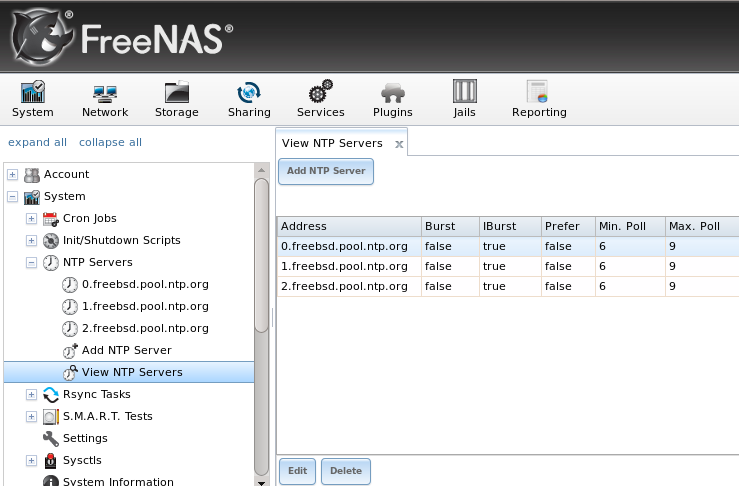Close the View NTP Servers tab
This screenshot has width=739, height=486.
tap(399, 144)
